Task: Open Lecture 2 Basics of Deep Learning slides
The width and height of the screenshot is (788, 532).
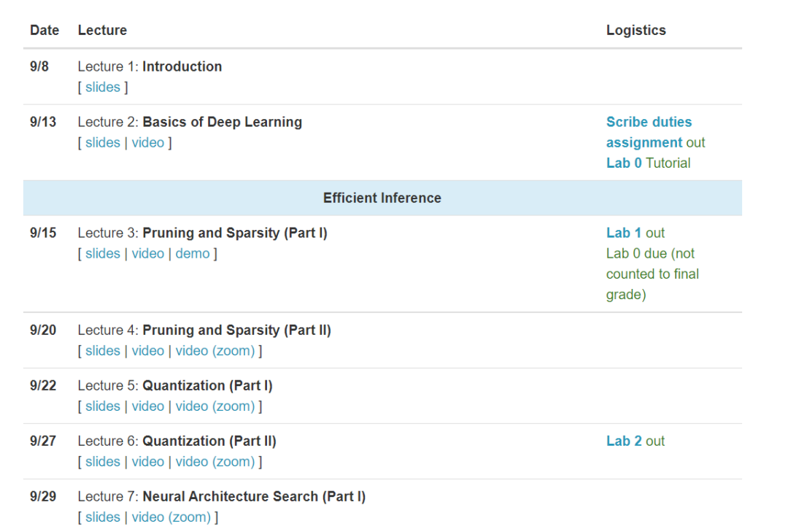Action: coord(102,142)
